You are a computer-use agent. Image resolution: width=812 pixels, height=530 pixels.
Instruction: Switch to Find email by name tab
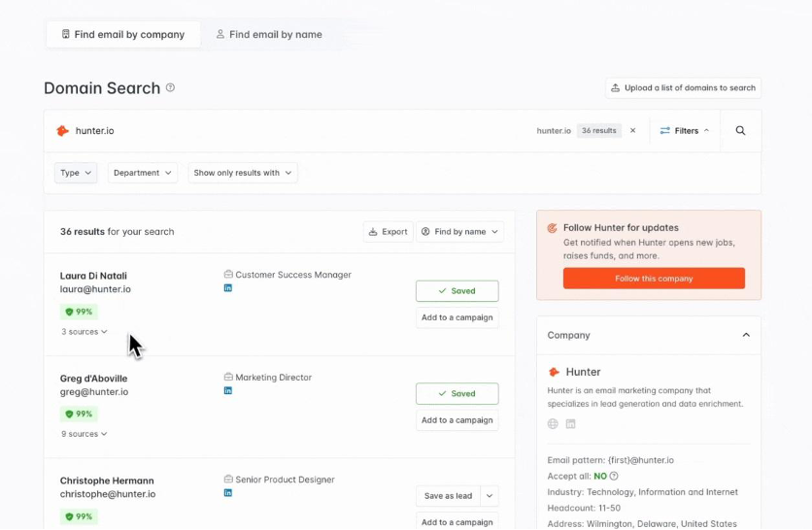pos(269,34)
